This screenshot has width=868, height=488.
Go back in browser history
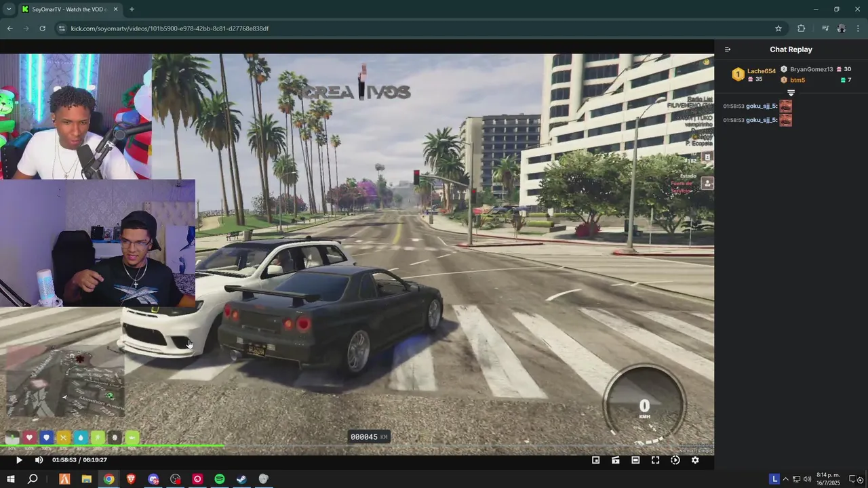coord(9,28)
